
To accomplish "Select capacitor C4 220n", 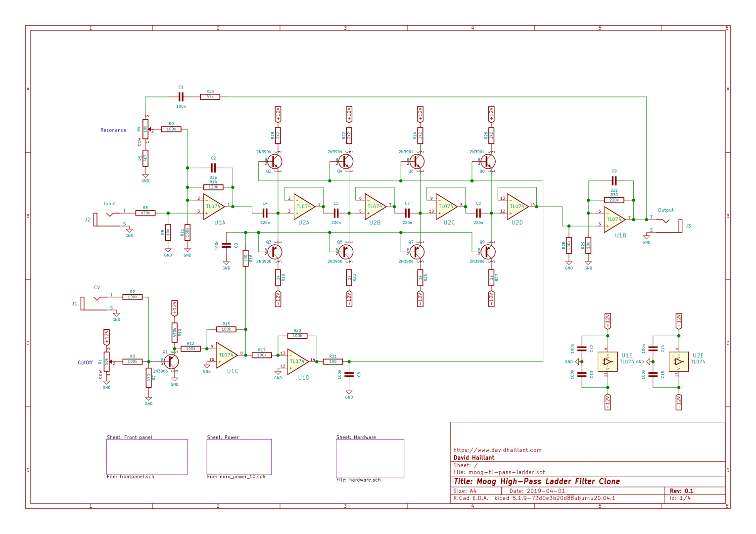I will coord(265,213).
